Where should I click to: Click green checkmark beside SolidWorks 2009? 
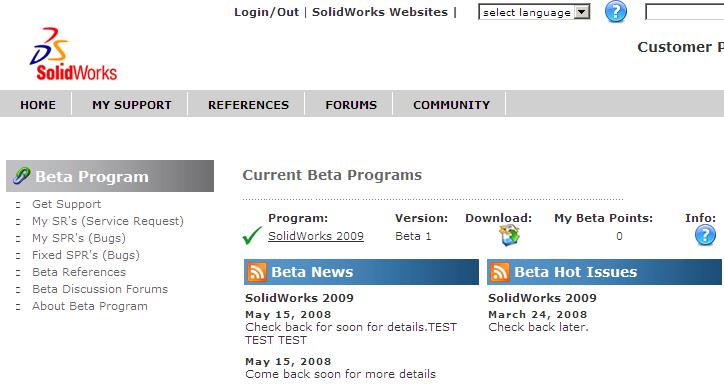click(252, 235)
